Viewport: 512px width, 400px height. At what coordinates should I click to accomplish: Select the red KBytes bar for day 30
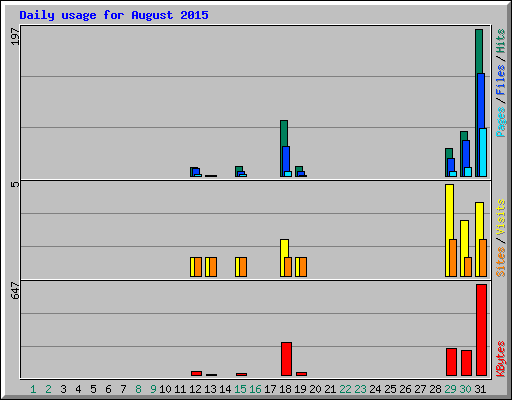click(x=466, y=363)
